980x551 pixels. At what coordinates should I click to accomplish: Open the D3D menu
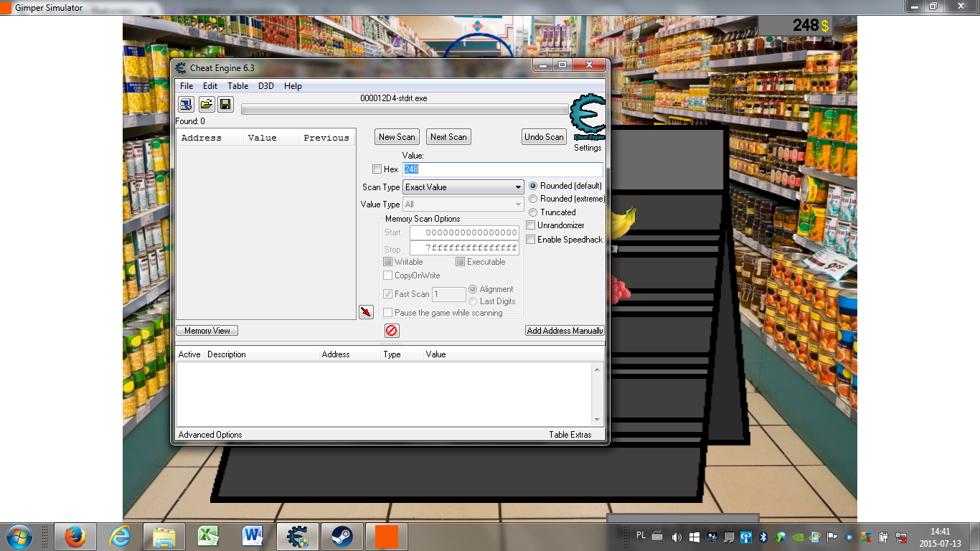click(x=266, y=86)
